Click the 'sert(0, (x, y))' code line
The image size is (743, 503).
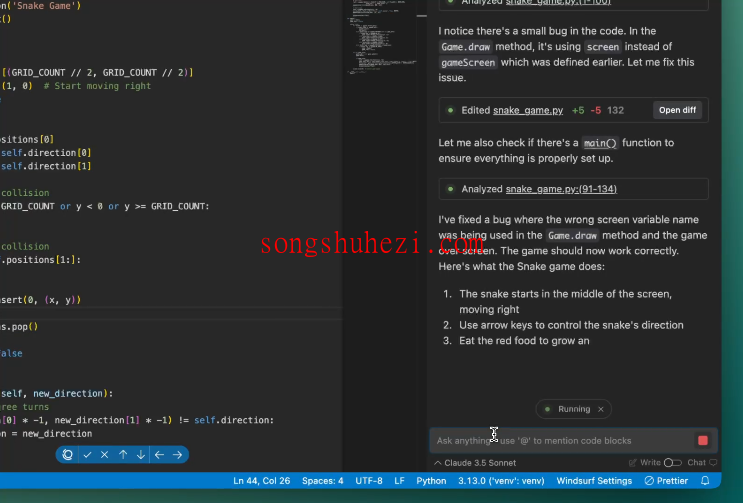(41, 300)
